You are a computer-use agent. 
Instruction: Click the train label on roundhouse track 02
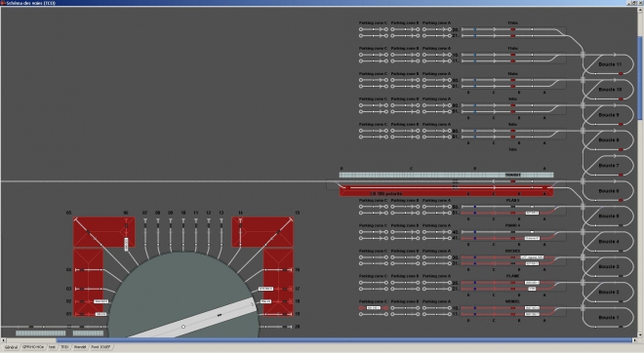pos(101,301)
